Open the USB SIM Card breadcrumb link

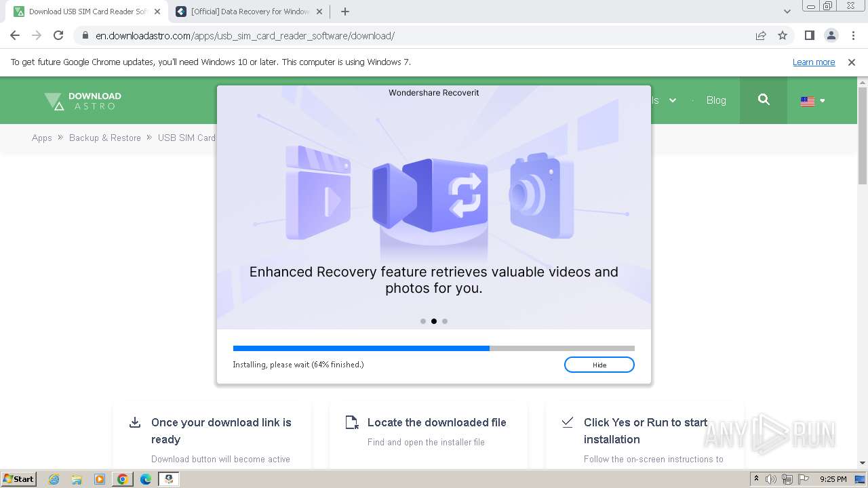(x=186, y=138)
